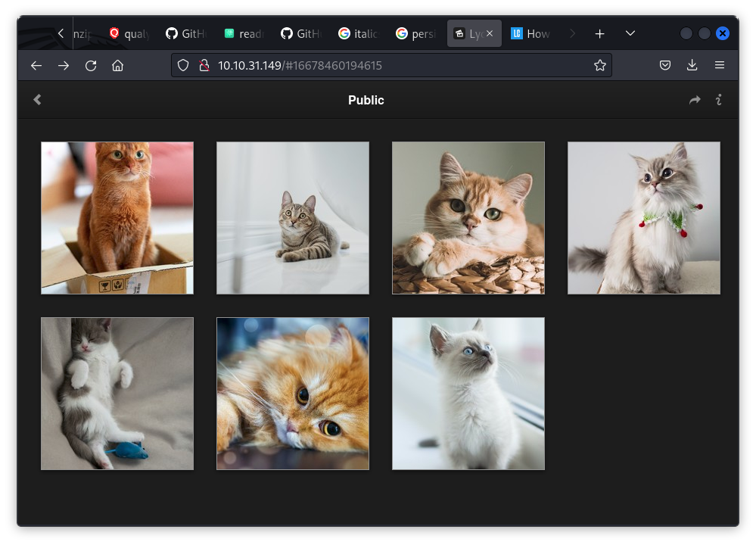Viewport: 756px width, 545px height.
Task: Click the browser back navigation arrow
Action: pos(36,65)
